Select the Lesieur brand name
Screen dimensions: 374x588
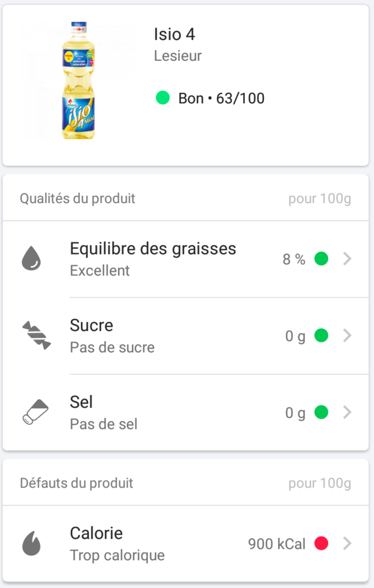point(178,56)
